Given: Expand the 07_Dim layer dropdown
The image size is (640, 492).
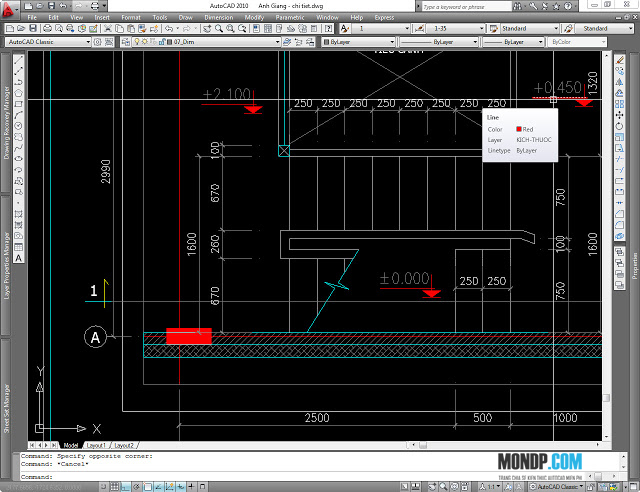Looking at the screenshot, I should [277, 42].
